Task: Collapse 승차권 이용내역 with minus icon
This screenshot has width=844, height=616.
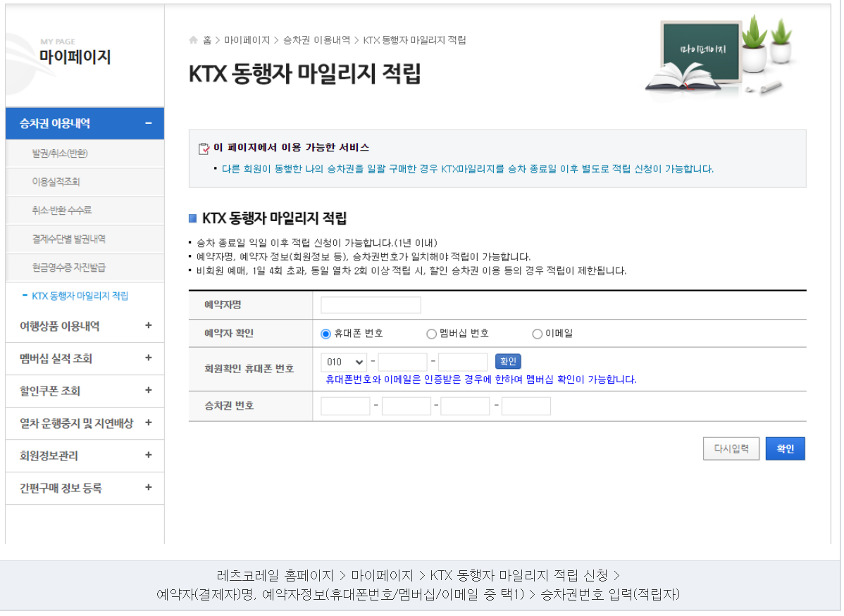Action: [x=149, y=124]
